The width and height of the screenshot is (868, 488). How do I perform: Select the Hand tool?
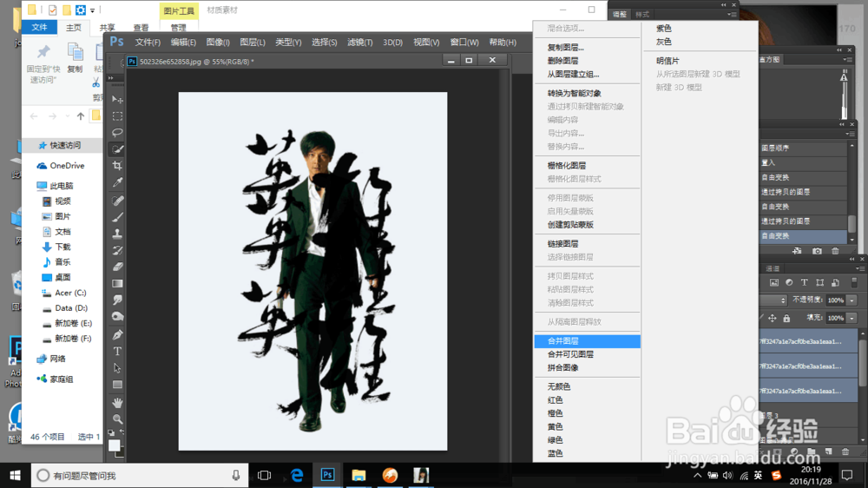pyautogui.click(x=117, y=403)
